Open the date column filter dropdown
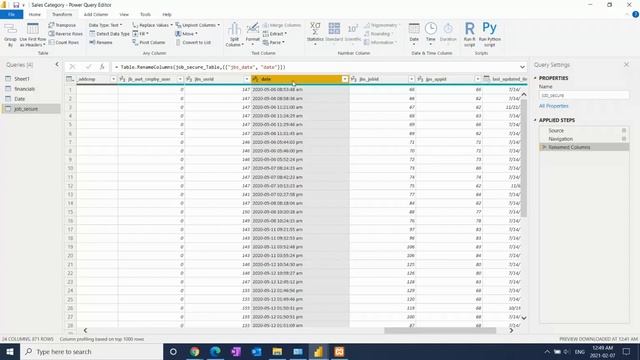Image resolution: width=640 pixels, height=360 pixels. (345, 79)
